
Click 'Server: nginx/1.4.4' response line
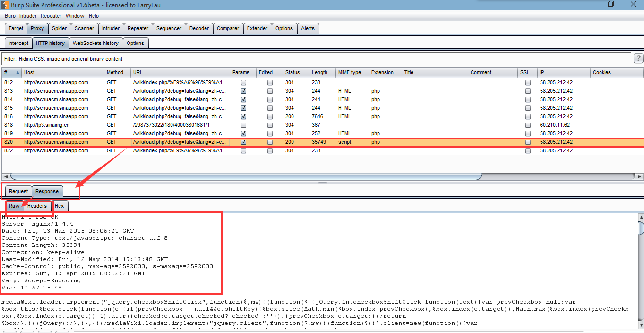37,224
